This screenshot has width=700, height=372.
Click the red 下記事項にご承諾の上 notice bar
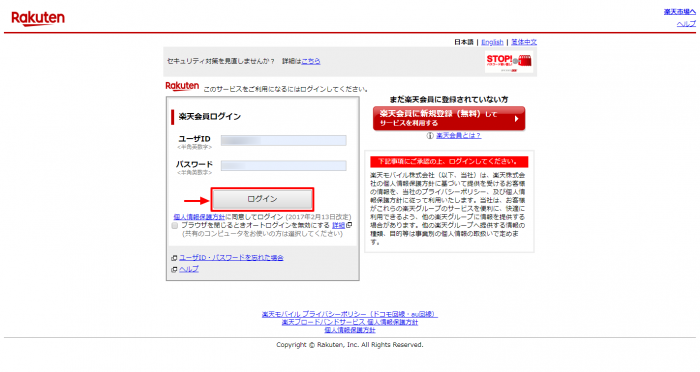coord(449,162)
